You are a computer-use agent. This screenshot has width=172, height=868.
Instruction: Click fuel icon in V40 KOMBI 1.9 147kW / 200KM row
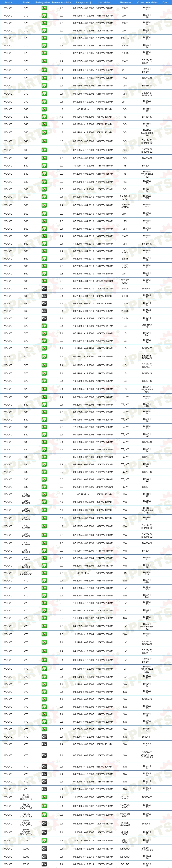point(44,526)
